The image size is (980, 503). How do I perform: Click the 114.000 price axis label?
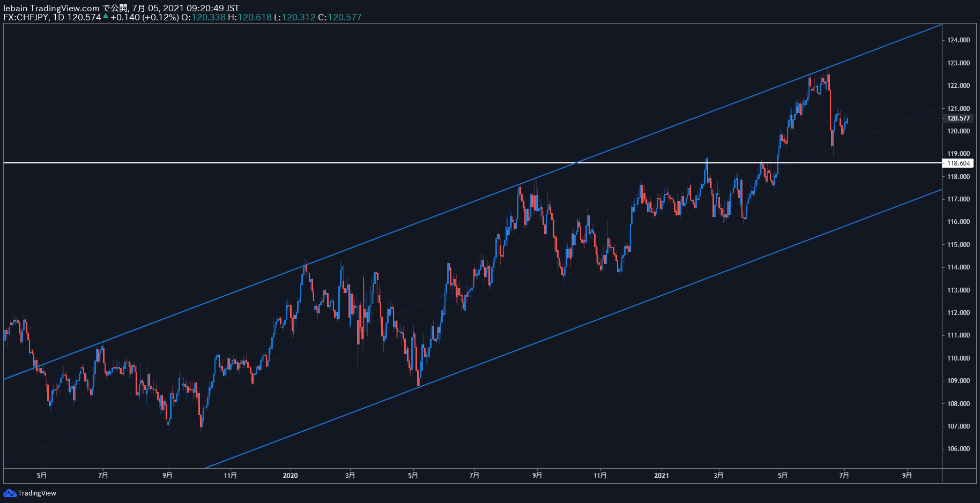[959, 267]
